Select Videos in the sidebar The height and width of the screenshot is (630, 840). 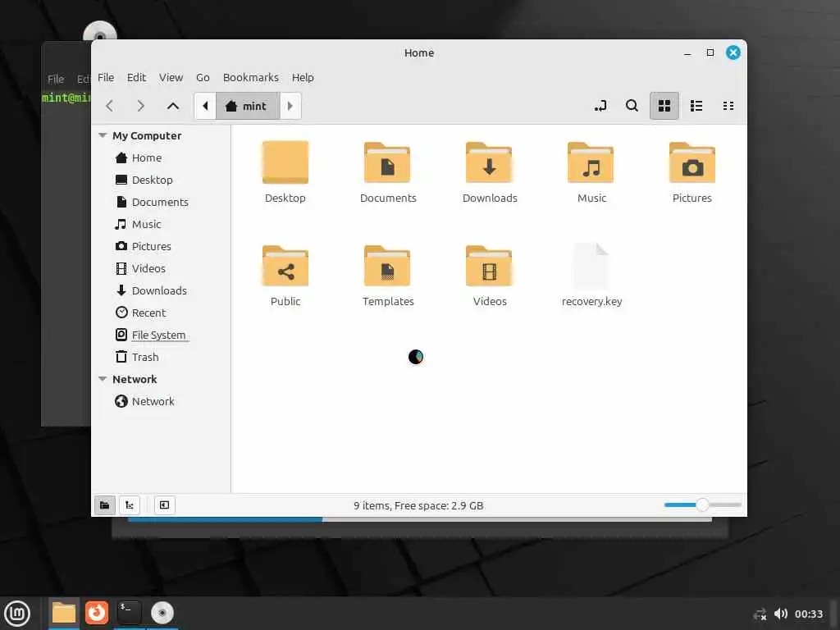[148, 268]
